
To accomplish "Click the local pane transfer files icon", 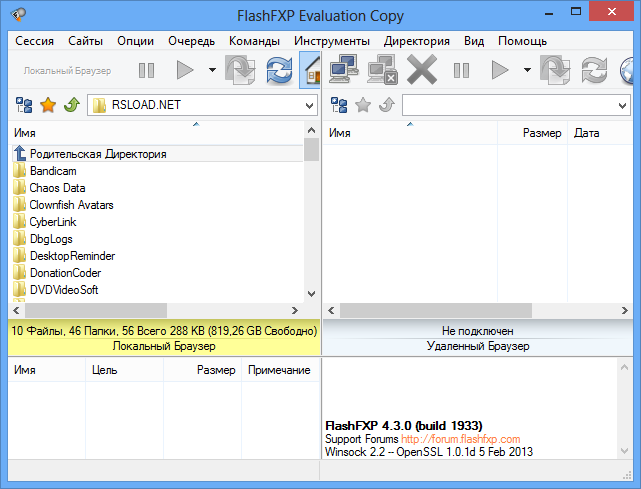I will tap(240, 70).
